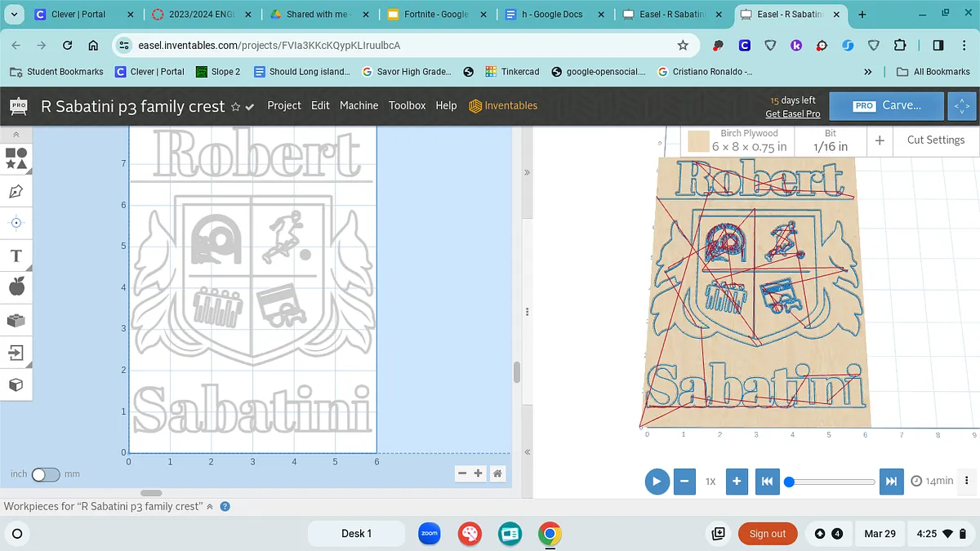Click the simulation timeline slider handle
Viewport: 980px width, 551px height.
pos(789,482)
